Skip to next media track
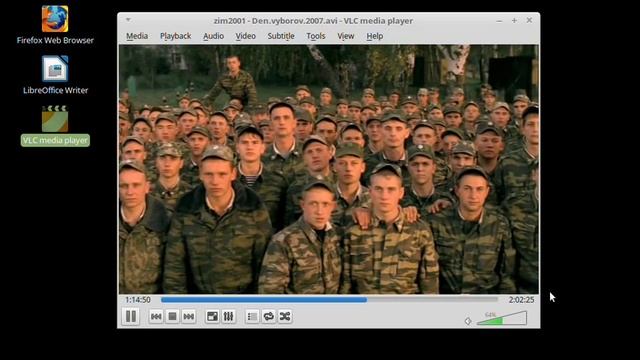This screenshot has height=360, width=640. coord(189,316)
